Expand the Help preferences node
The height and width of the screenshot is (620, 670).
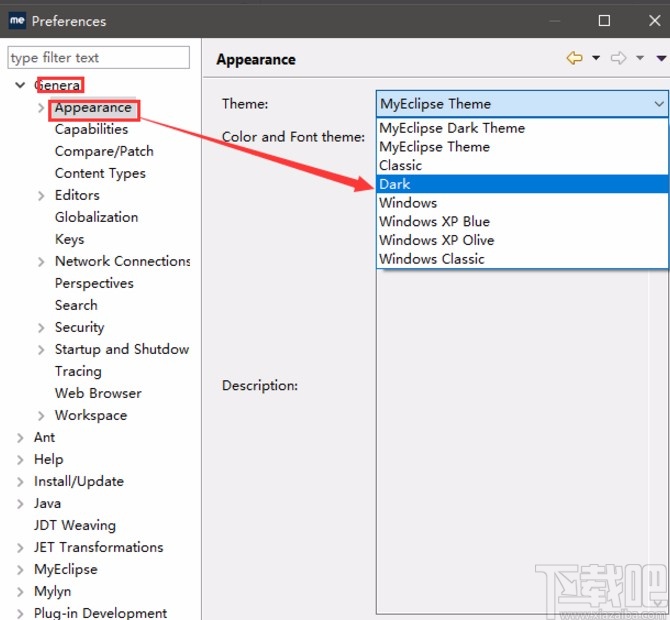pyautogui.click(x=20, y=460)
